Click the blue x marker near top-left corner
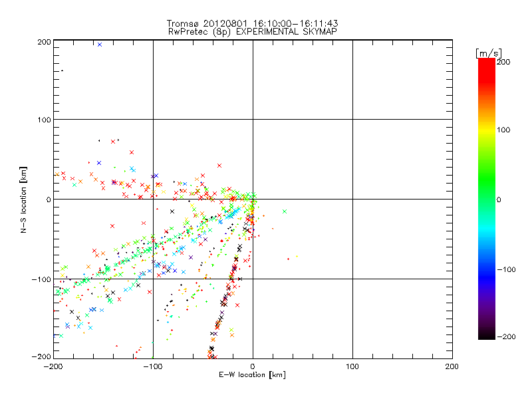 click(x=100, y=45)
